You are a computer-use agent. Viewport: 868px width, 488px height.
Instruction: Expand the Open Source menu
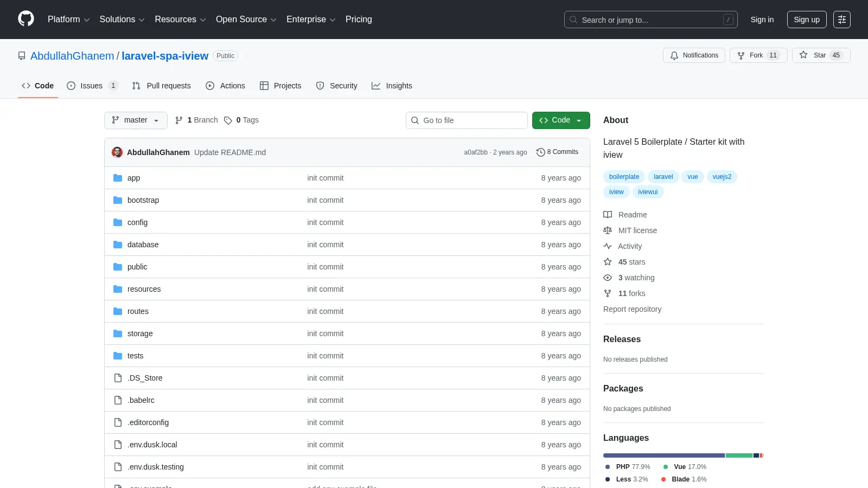tap(246, 20)
